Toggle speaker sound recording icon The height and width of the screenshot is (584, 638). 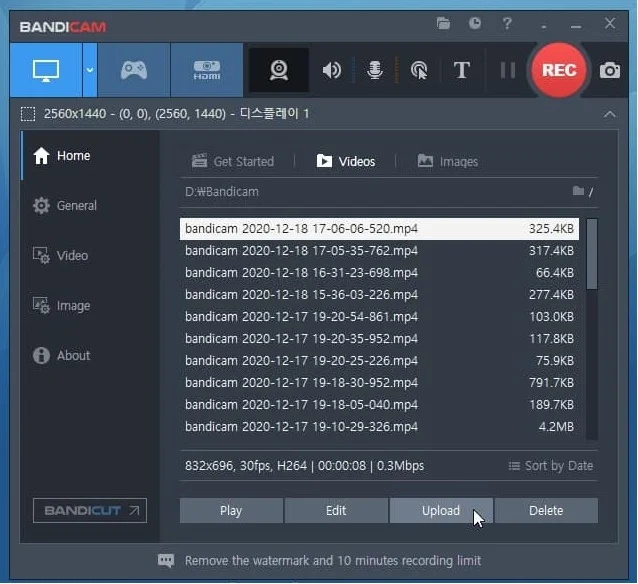[332, 70]
